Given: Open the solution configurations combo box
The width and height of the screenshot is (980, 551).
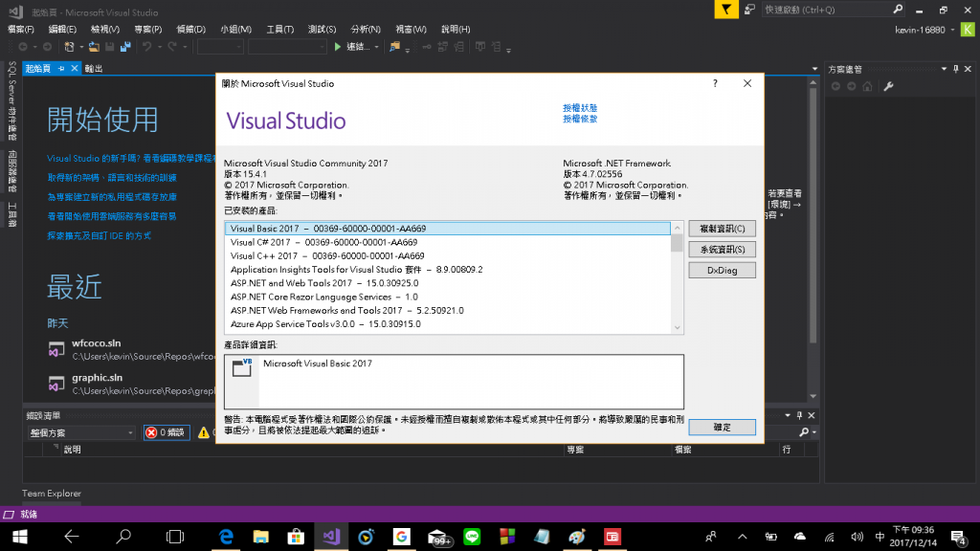Looking at the screenshot, I should 220,47.
